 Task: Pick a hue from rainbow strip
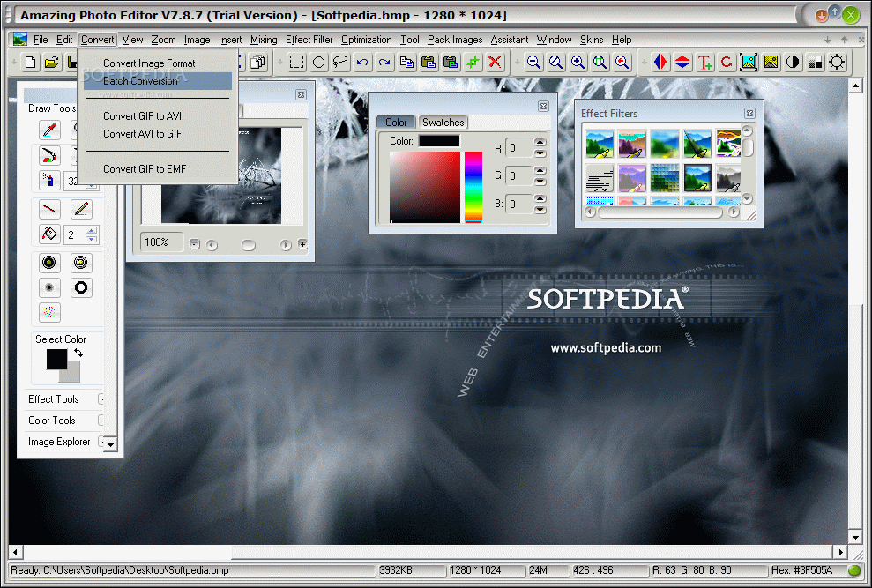tap(473, 187)
